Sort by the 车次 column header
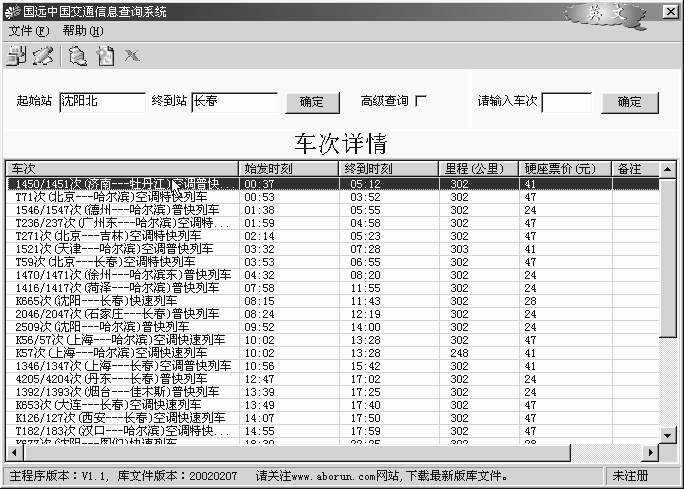The height and width of the screenshot is (489, 684). point(122,168)
